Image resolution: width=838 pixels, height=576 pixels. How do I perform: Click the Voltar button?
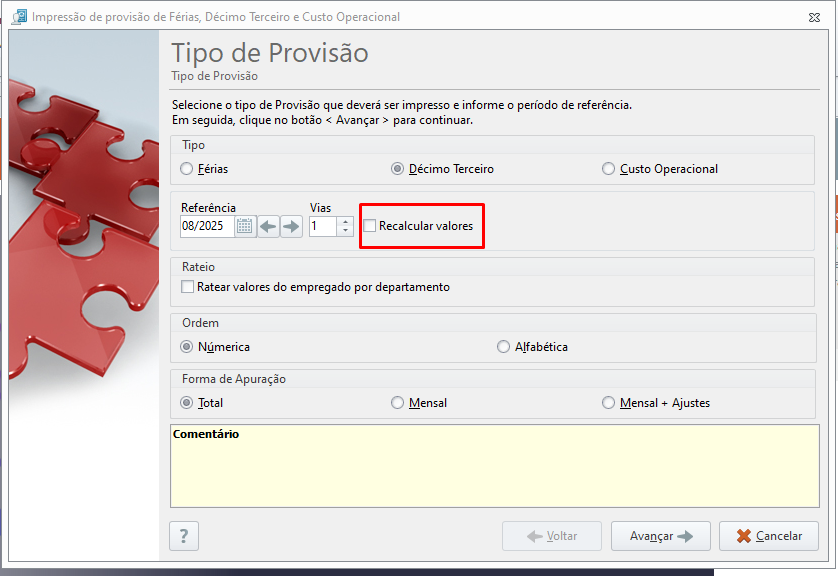click(x=552, y=536)
